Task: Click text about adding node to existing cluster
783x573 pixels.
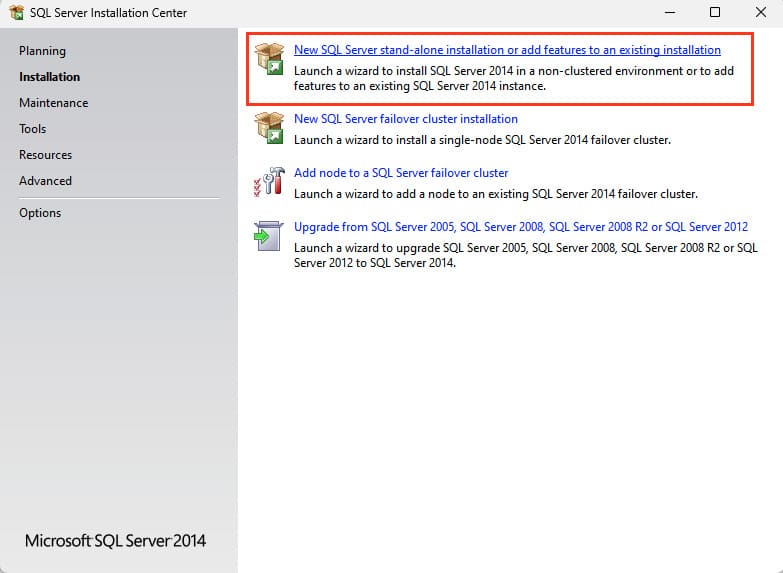Action: click(496, 194)
